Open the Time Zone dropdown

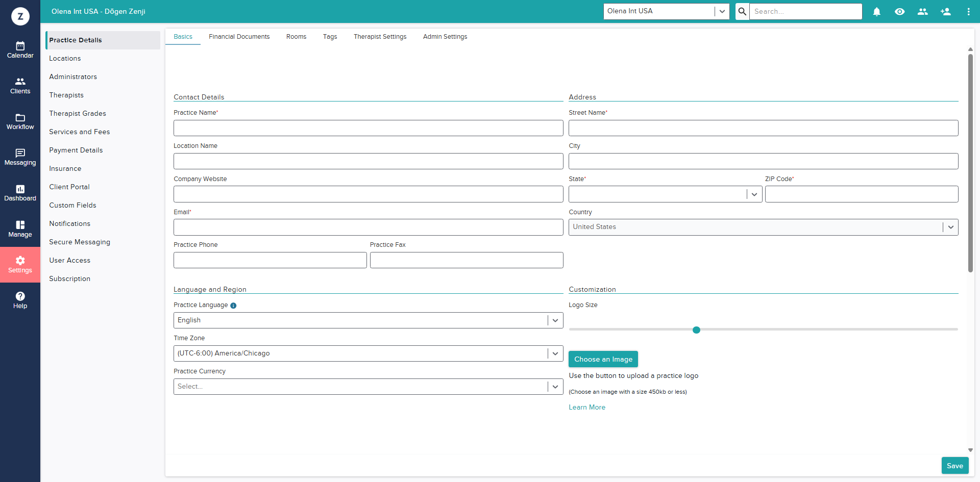click(x=555, y=353)
